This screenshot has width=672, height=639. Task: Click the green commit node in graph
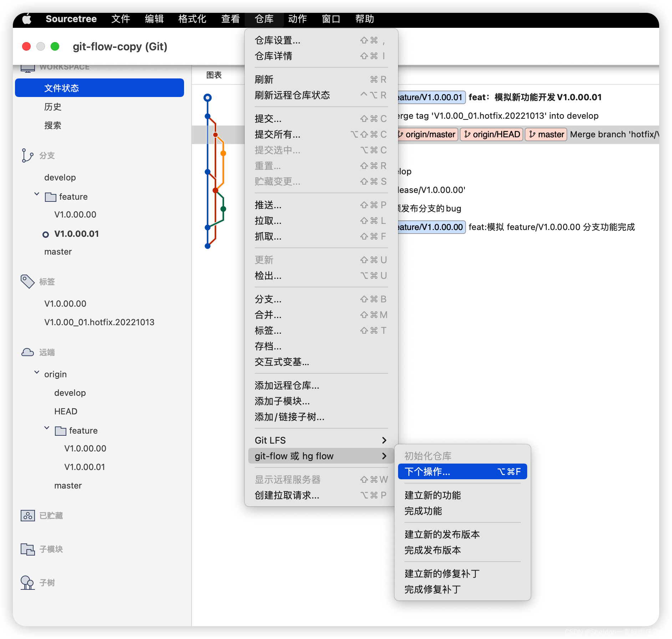click(223, 209)
